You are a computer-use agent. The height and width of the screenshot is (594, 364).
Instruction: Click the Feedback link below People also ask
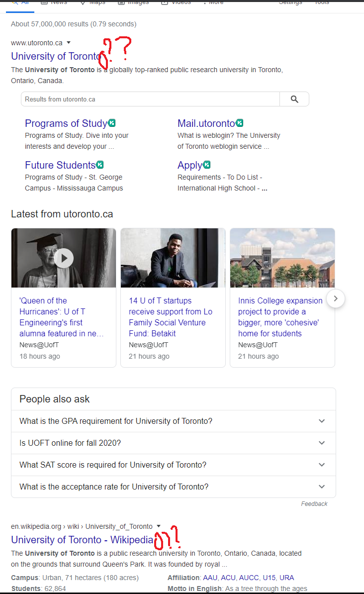click(314, 504)
